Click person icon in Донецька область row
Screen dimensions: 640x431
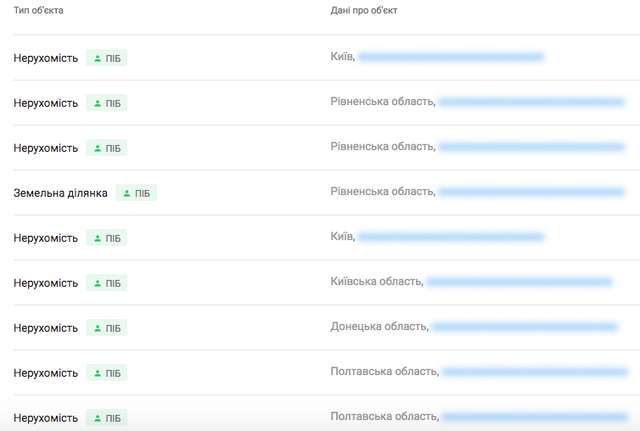coord(97,328)
